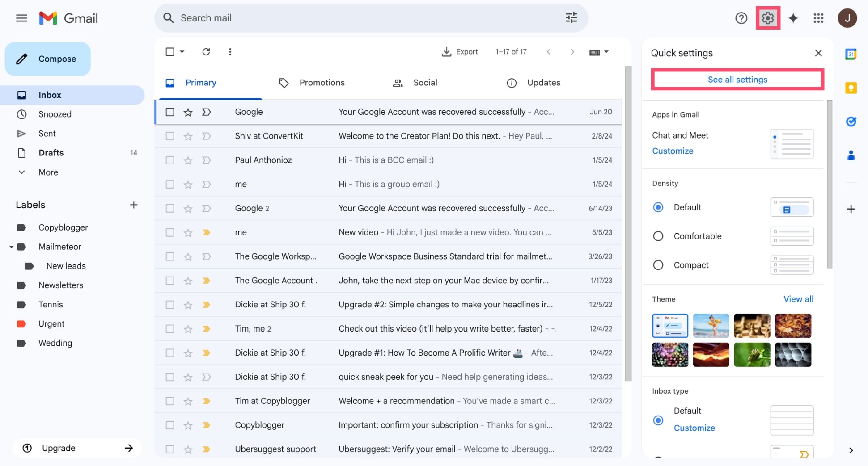Star the email from Paul Anthonioz

(x=188, y=160)
